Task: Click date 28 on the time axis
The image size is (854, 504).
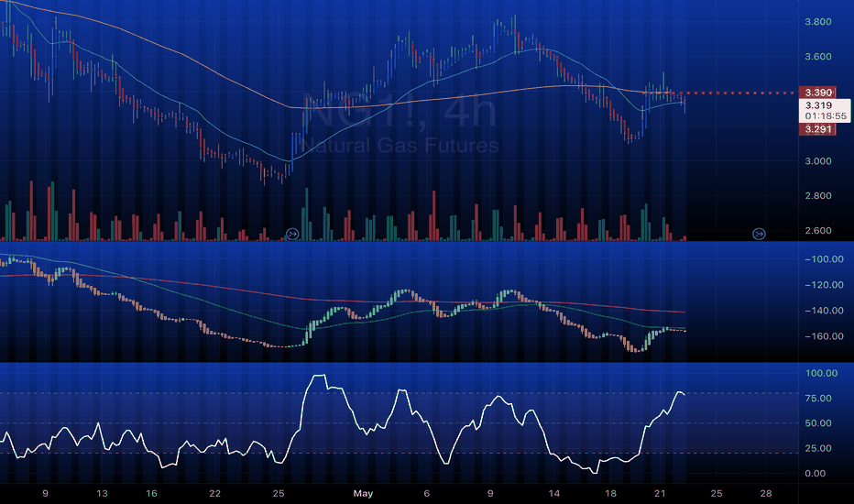Action: click(x=766, y=494)
